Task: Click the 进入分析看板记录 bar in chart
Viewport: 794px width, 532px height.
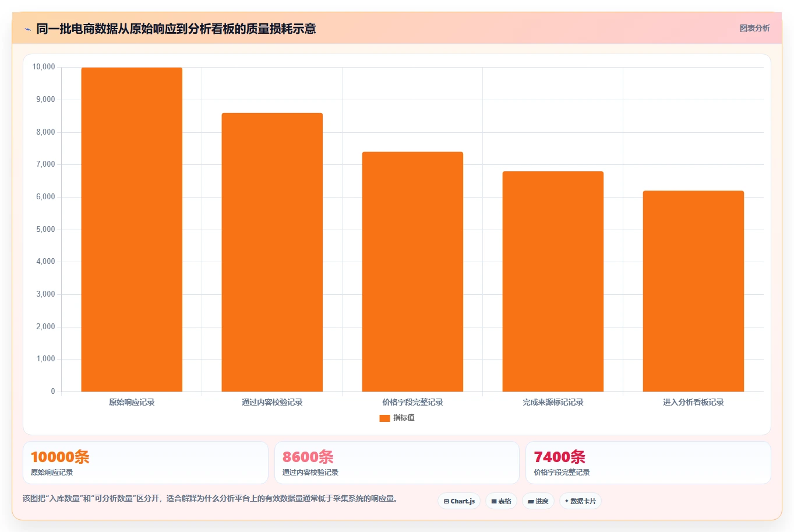Action: tap(693, 291)
